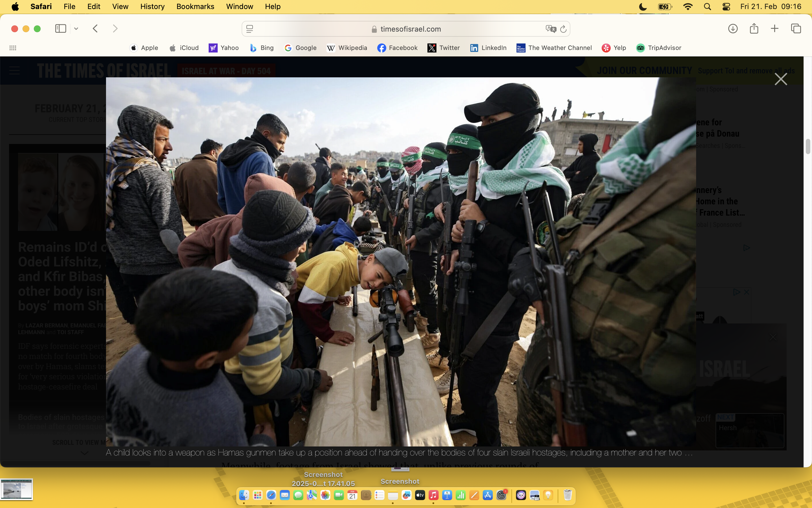Open the Safari menu

41,6
